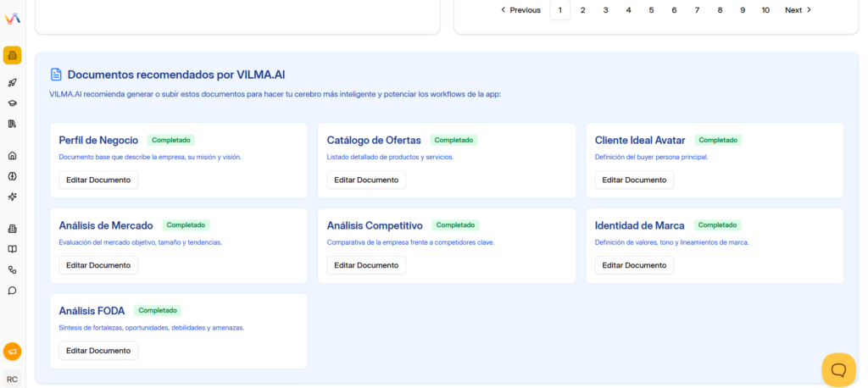Open the rocket icon in sidebar

[x=12, y=82]
